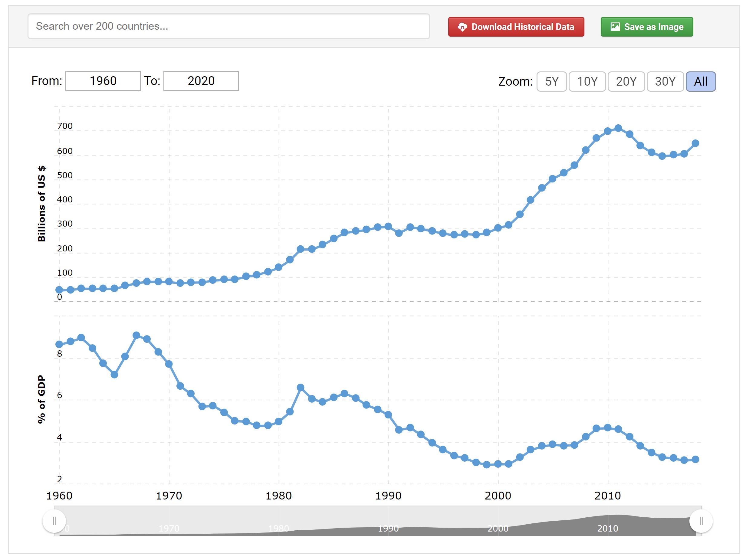Click the last data point on the % of GDP chart
Image resolution: width=746 pixels, height=560 pixels.
click(695, 460)
